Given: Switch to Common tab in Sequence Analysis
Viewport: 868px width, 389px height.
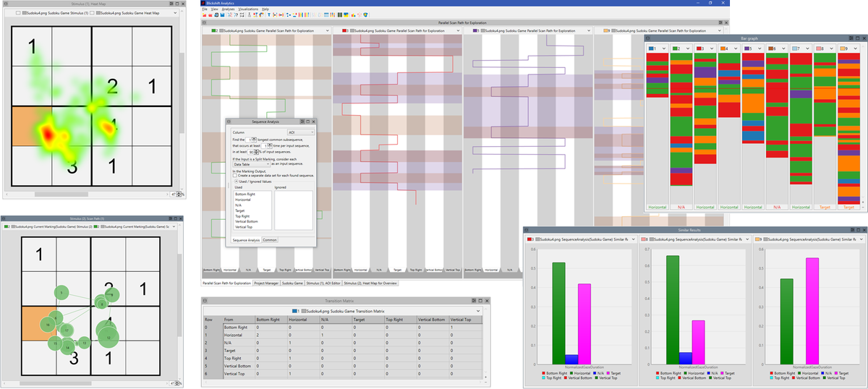Looking at the screenshot, I should pyautogui.click(x=270, y=239).
